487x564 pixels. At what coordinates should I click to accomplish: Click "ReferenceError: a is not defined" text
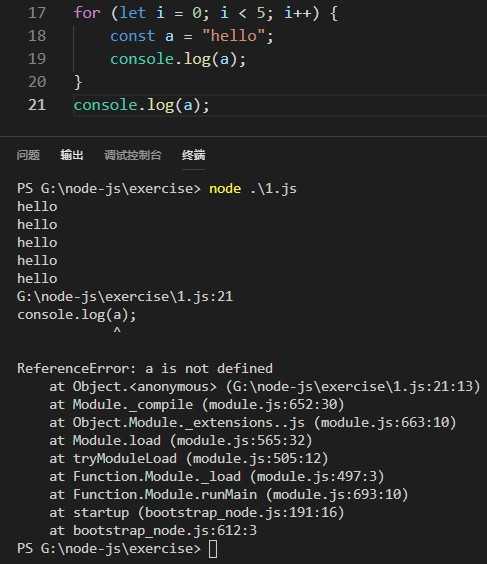coord(145,369)
